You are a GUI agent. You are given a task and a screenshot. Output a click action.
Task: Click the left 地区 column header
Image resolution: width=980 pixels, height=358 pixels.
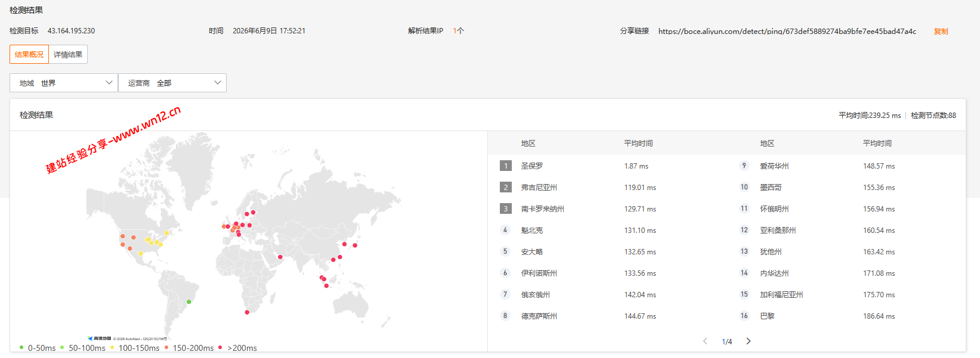click(x=528, y=144)
